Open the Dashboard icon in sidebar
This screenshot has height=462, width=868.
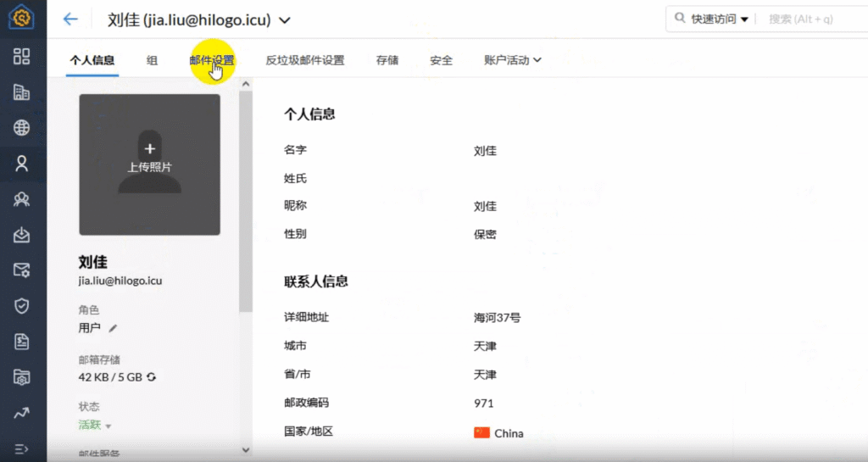coord(22,56)
